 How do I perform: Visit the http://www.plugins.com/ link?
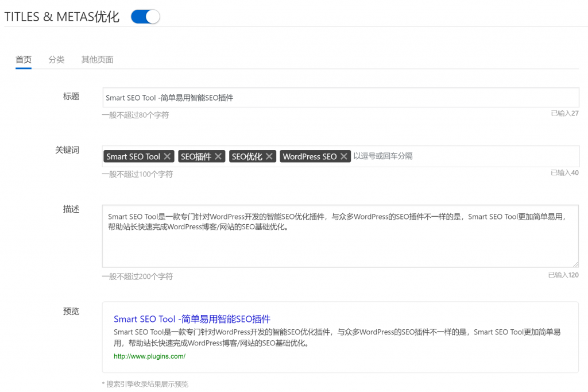(x=150, y=356)
